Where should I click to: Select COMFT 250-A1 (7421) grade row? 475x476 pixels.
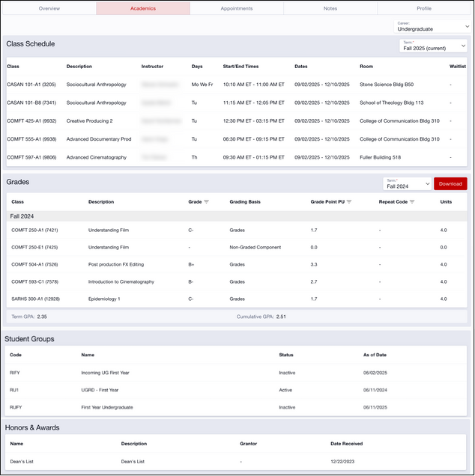click(237, 231)
